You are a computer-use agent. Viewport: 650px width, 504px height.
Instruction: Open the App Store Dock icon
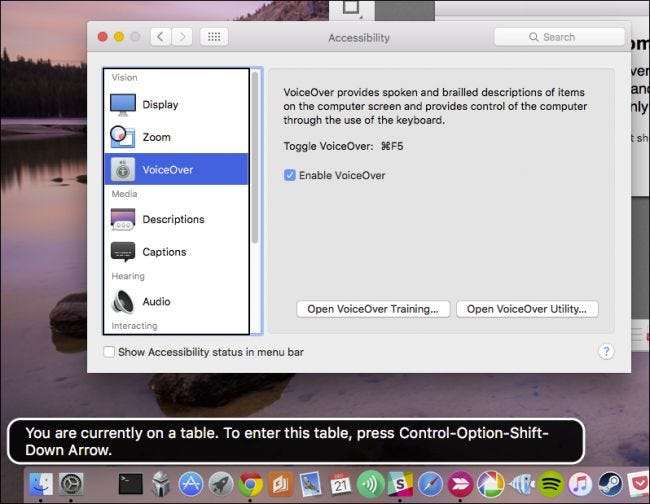click(191, 486)
